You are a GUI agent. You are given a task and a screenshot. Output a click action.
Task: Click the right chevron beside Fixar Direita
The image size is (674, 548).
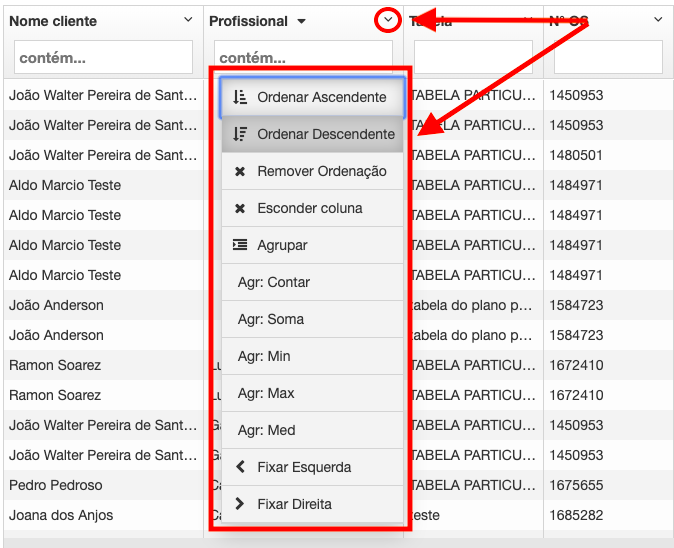pos(239,504)
